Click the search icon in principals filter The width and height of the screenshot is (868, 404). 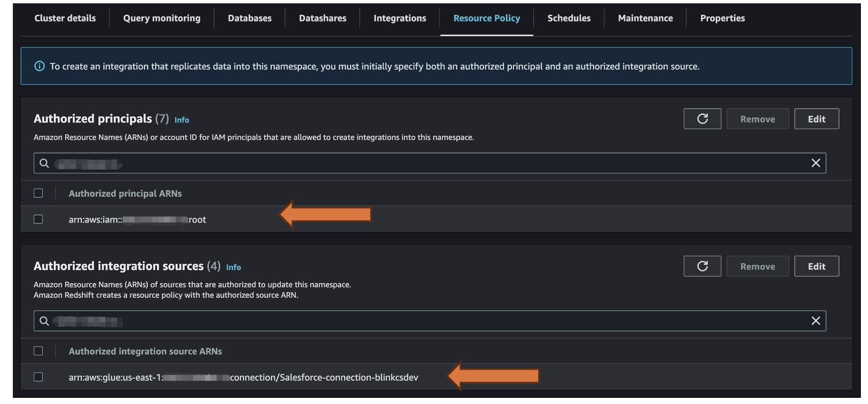pos(44,163)
